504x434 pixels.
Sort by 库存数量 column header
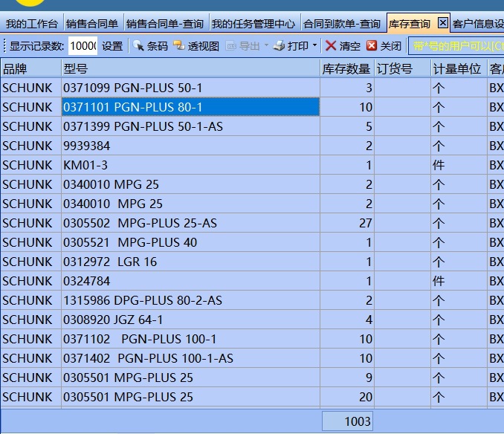click(x=346, y=68)
